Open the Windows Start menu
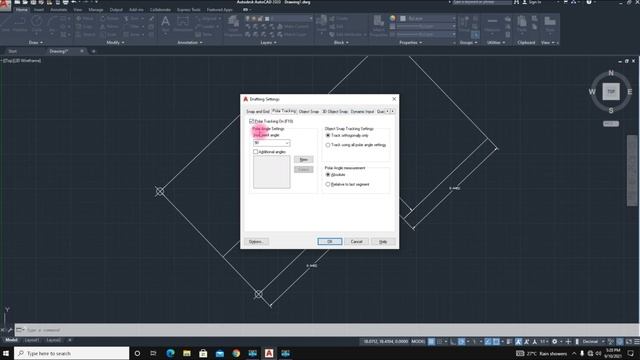The height and width of the screenshot is (360, 640). click(x=6, y=353)
